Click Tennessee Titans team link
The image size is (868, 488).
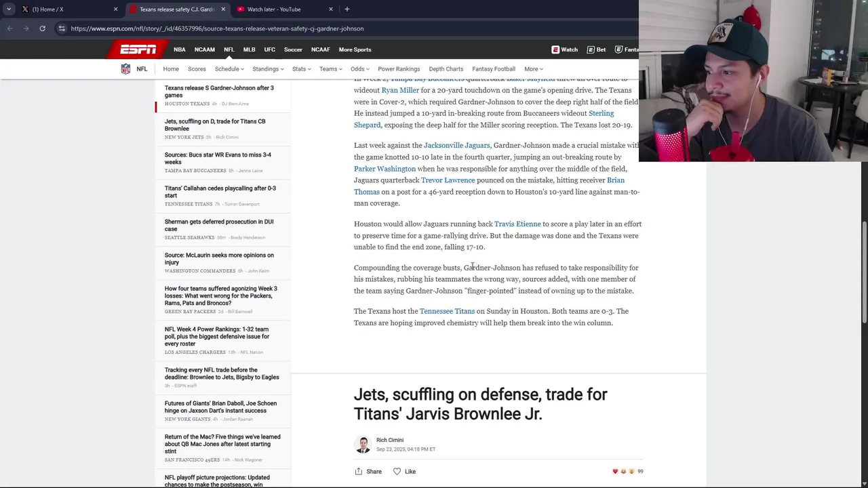tap(447, 311)
